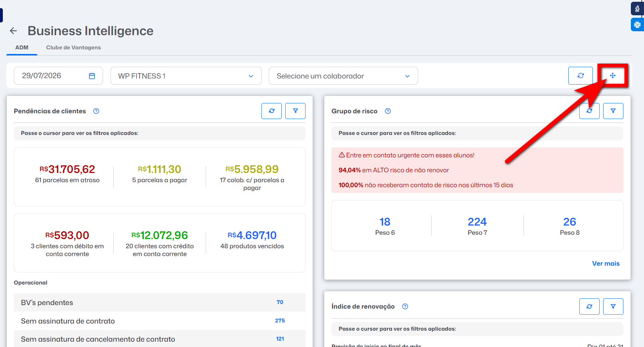Show help for Índice de renovação
The image size is (644, 347).
click(x=405, y=307)
